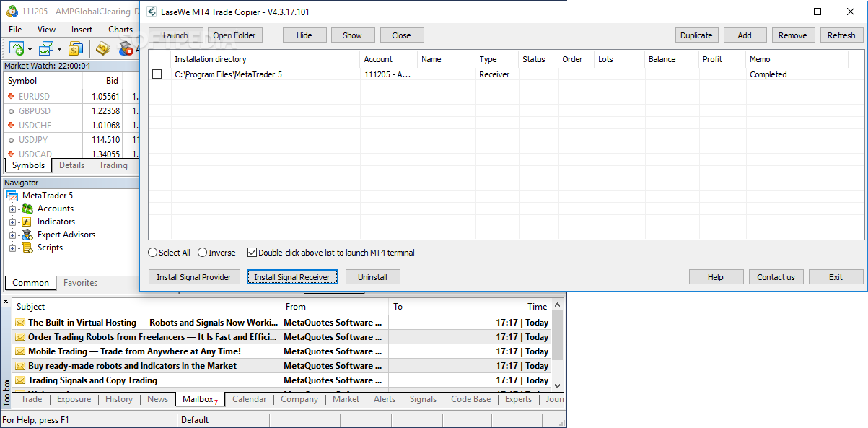The image size is (868, 428).
Task: Click the Launch button in Trade Copier
Action: [175, 35]
